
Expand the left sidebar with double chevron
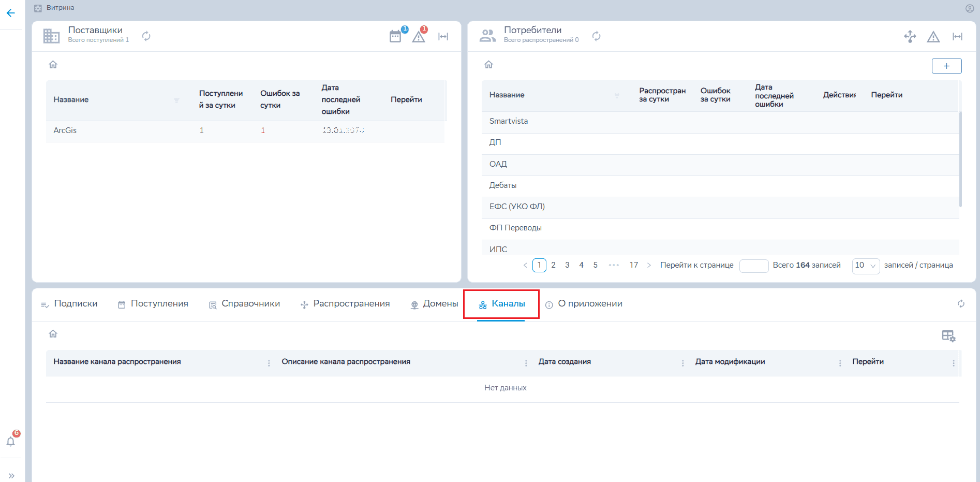tap(11, 475)
